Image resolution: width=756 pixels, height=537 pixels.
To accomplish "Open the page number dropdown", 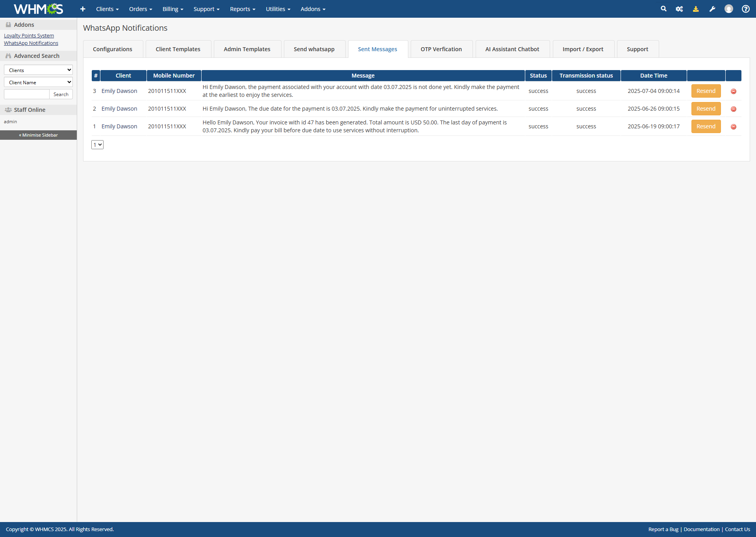I will (97, 145).
